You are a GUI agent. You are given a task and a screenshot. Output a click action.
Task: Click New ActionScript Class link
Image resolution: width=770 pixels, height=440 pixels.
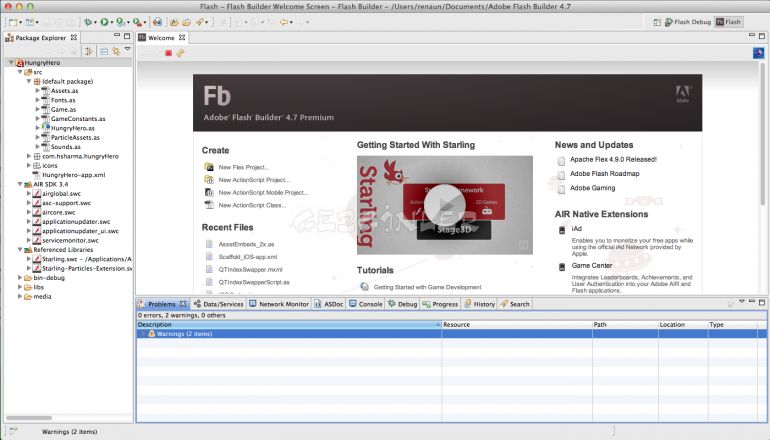click(x=252, y=206)
